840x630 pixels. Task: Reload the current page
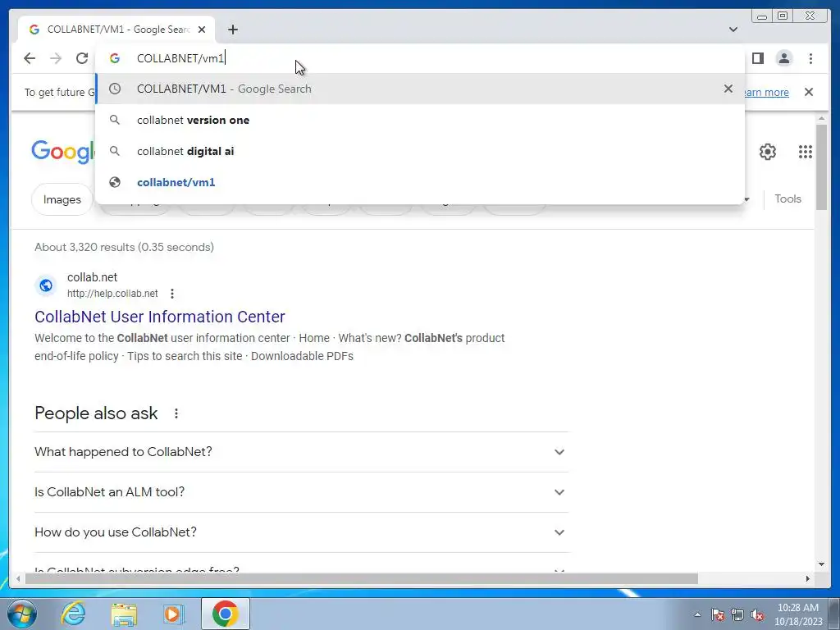(82, 58)
